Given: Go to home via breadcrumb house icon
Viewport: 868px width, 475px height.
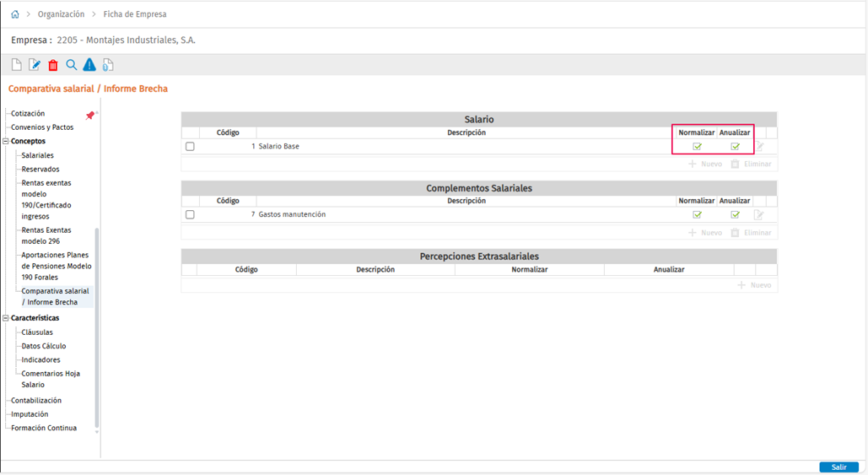Looking at the screenshot, I should click(x=15, y=14).
